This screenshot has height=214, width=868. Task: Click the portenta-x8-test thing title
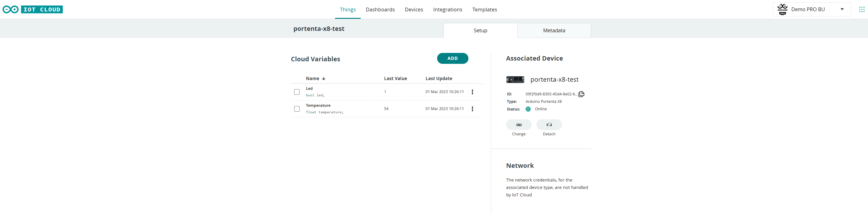click(319, 29)
